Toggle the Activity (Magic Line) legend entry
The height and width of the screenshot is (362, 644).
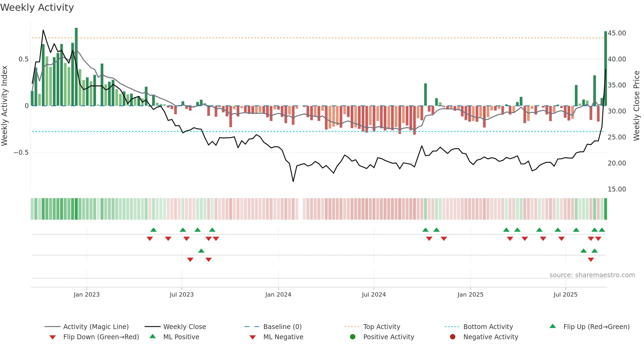tap(87, 327)
